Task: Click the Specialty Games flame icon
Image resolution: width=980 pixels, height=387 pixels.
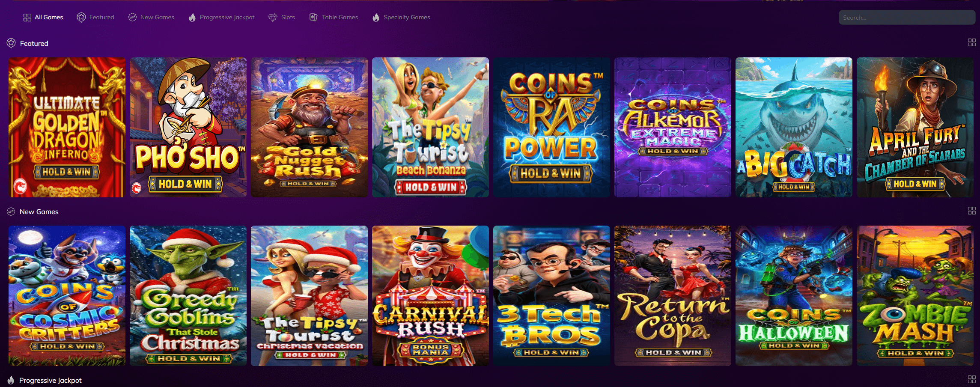Action: (x=376, y=18)
